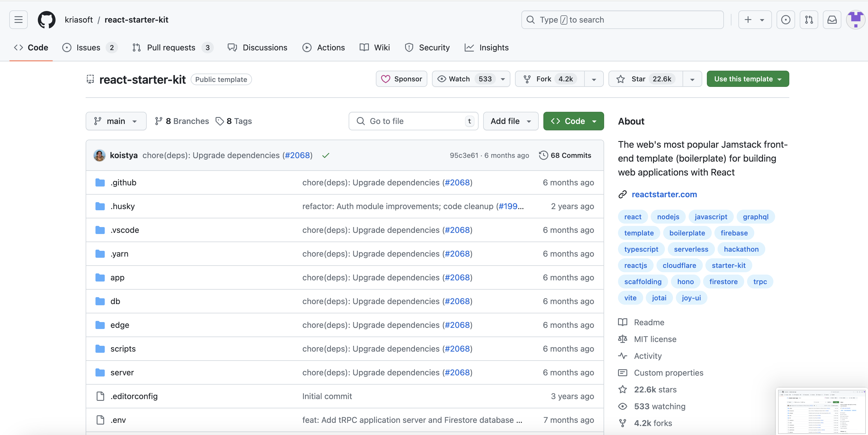This screenshot has height=435, width=868.
Task: Open commit hash 95c3e61
Action: [464, 155]
